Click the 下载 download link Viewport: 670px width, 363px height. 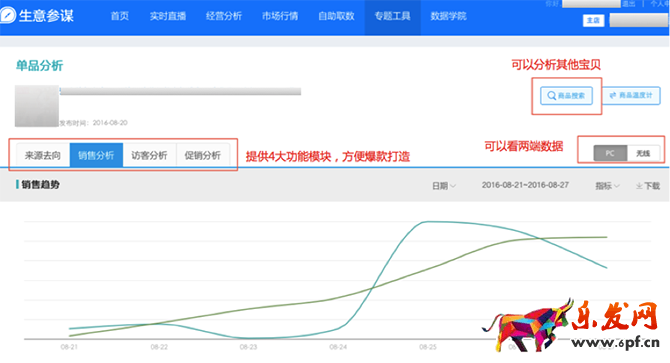652,186
